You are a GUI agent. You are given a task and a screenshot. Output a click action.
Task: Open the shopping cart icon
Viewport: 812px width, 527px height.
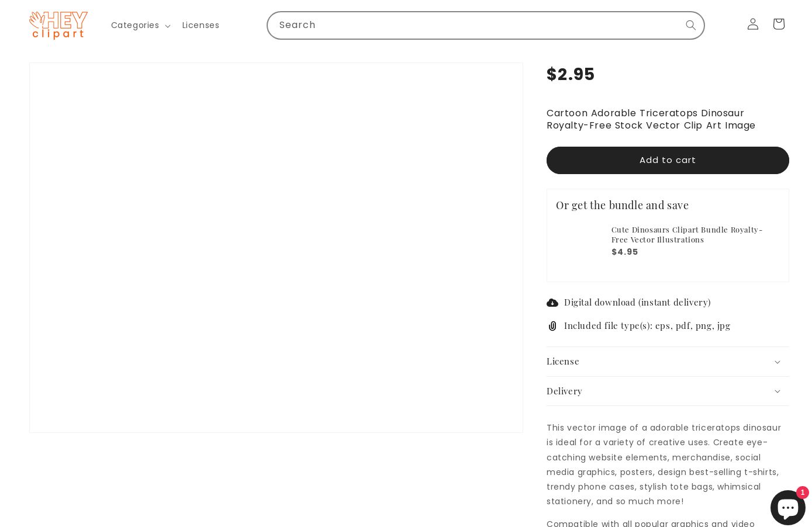click(779, 24)
